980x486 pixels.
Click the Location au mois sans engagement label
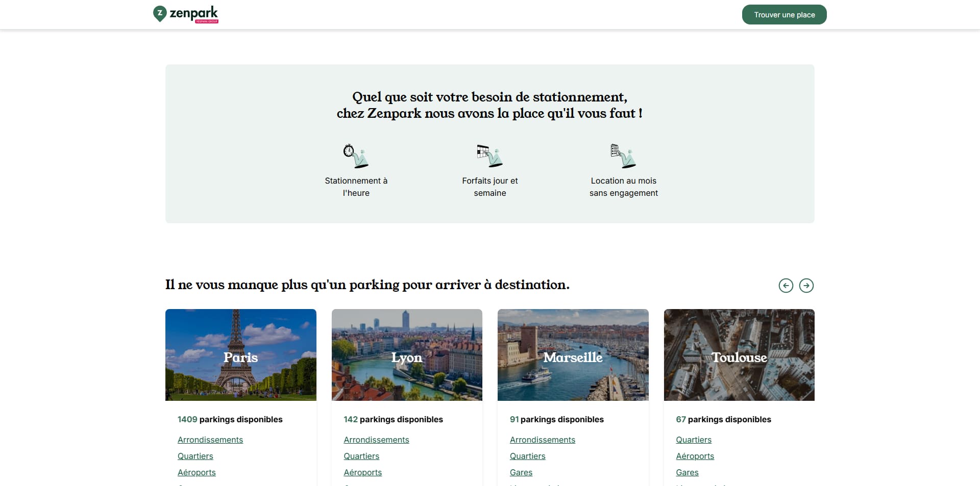pyautogui.click(x=624, y=187)
